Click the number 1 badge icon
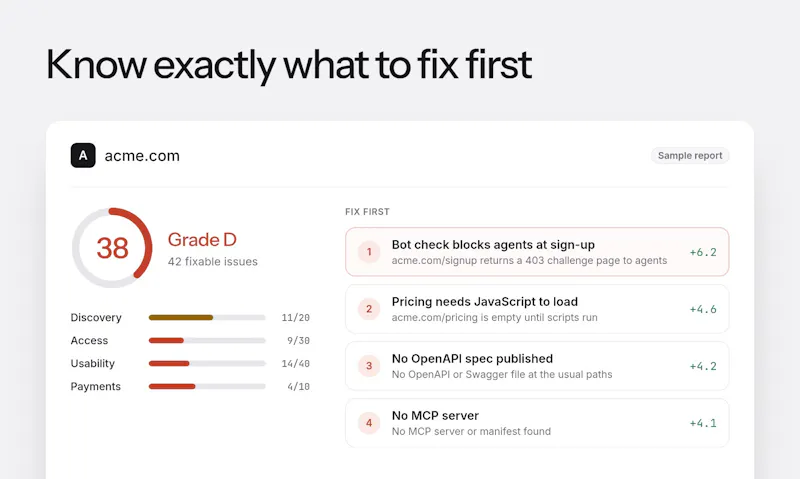 tap(369, 252)
